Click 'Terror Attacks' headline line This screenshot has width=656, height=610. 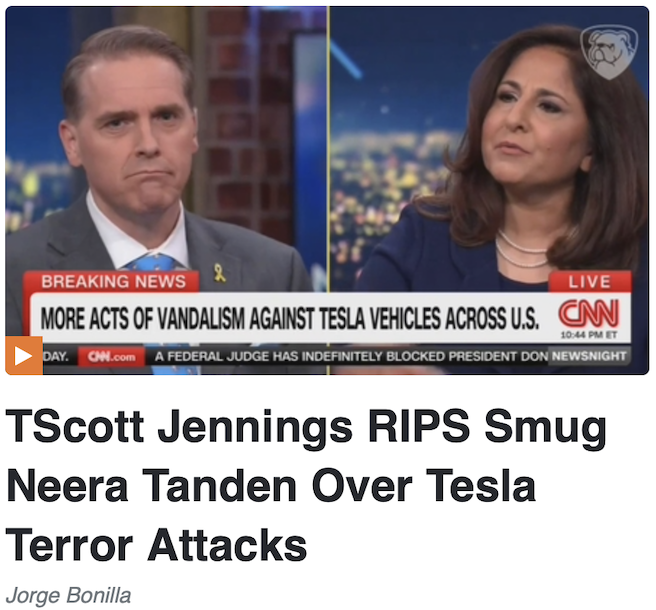click(156, 546)
